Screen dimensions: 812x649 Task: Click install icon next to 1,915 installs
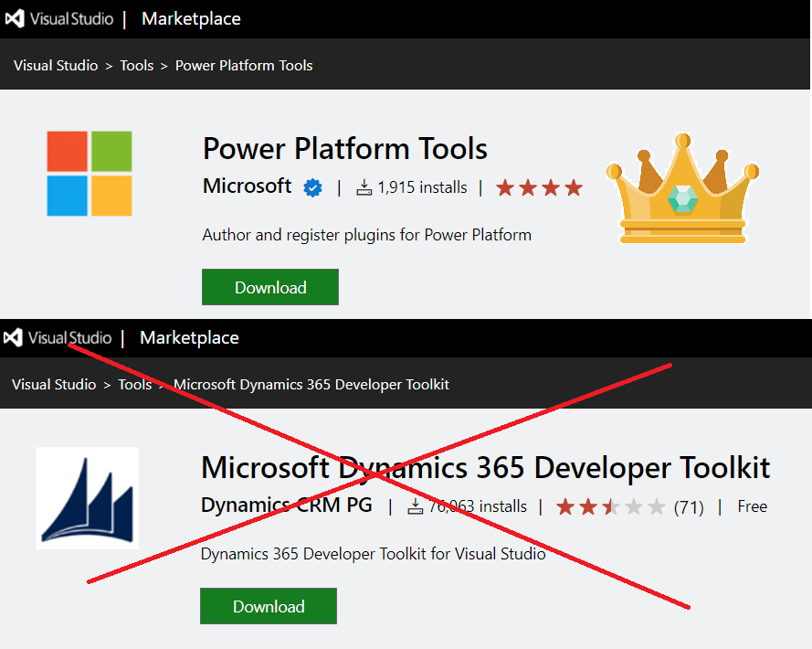click(x=364, y=187)
